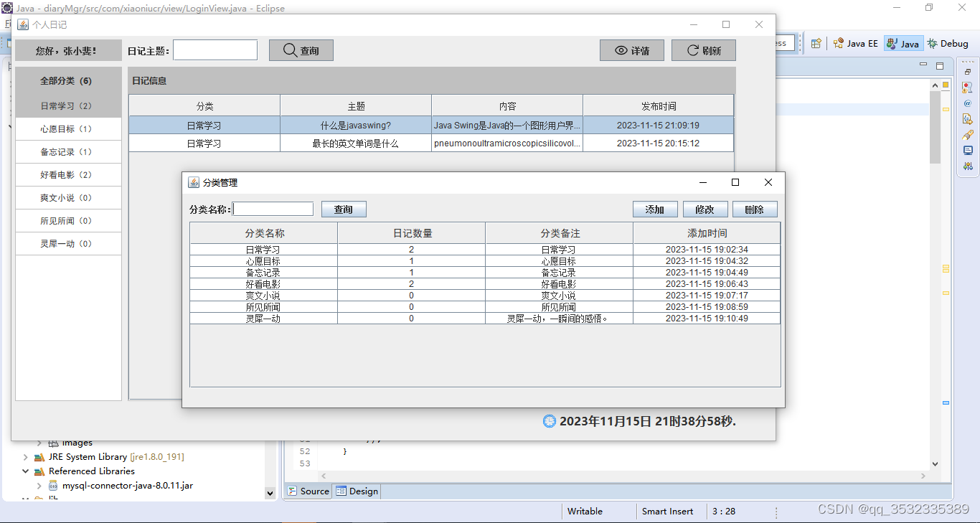
Task: Click the 详情 button with the eye icon
Action: [x=632, y=50]
